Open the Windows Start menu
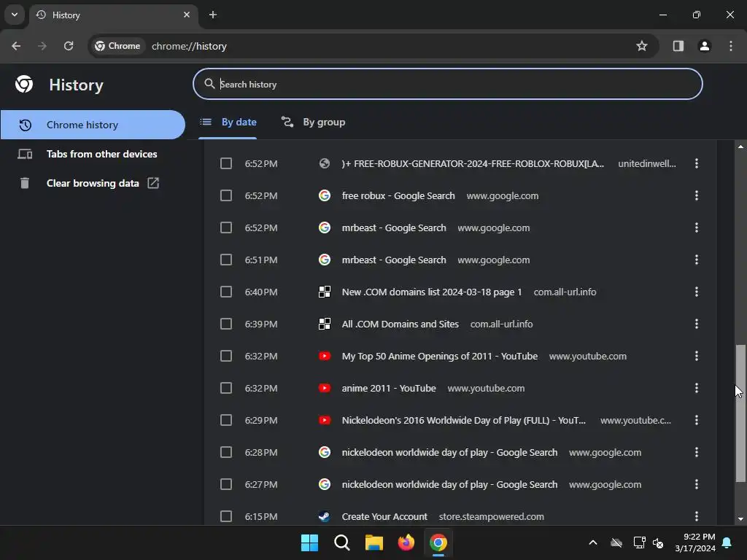 (x=309, y=542)
